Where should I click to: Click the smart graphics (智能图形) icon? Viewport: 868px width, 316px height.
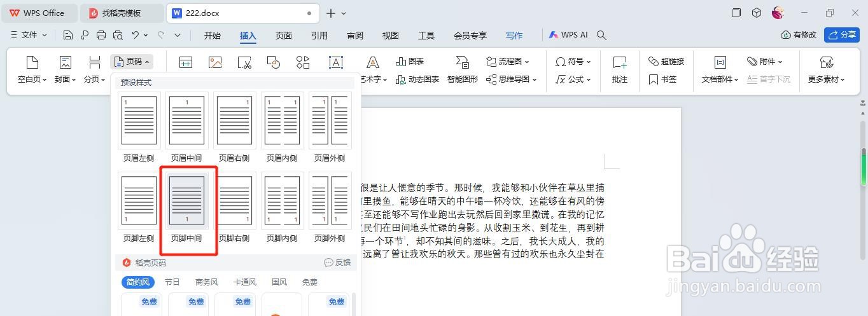click(x=463, y=62)
